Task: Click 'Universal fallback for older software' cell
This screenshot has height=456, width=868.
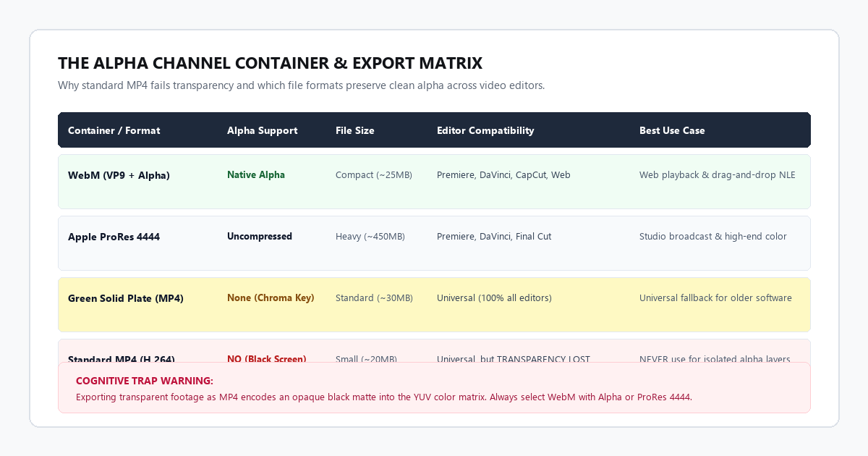Action: click(715, 298)
